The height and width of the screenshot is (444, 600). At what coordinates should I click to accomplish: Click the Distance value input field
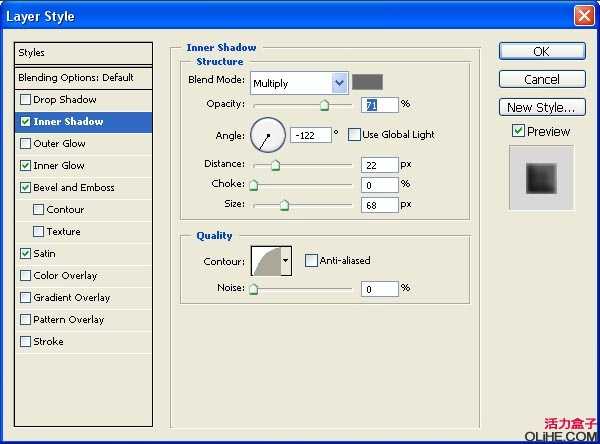pos(379,165)
